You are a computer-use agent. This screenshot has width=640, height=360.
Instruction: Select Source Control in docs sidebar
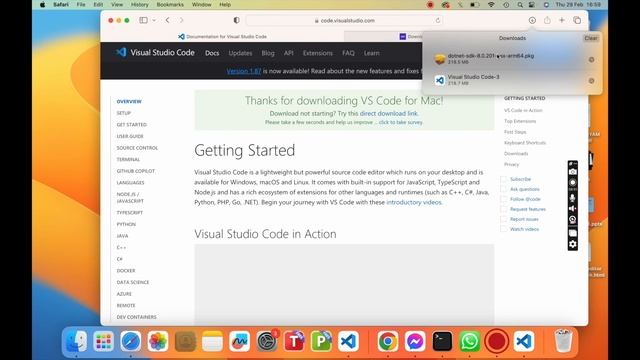point(137,148)
